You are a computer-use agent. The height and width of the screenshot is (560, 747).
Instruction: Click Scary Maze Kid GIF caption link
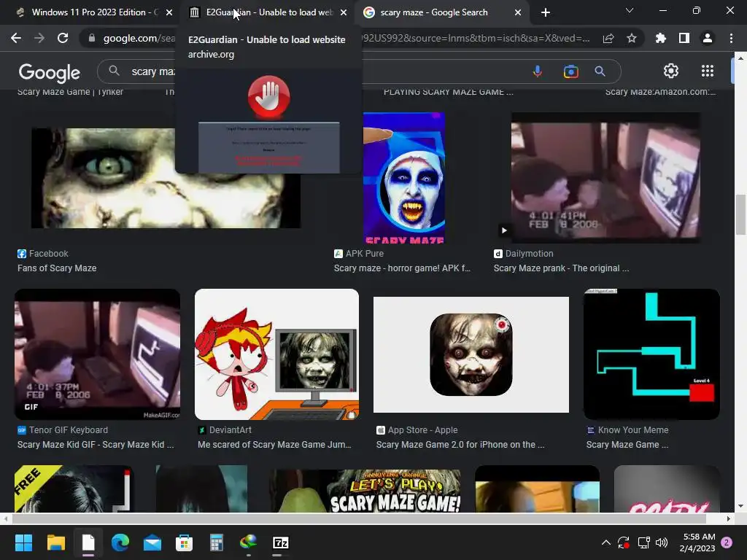[96, 444]
